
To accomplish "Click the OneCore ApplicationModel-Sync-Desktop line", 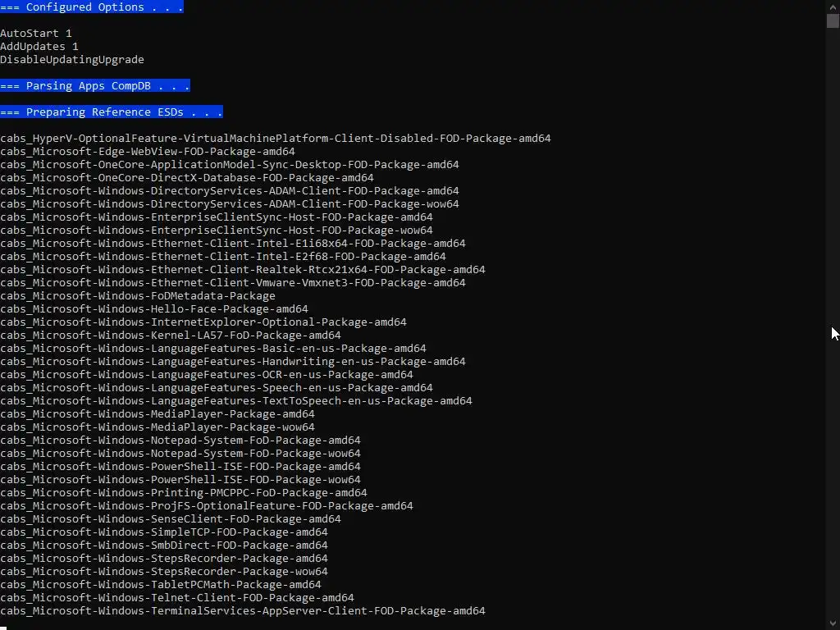I will (x=230, y=164).
